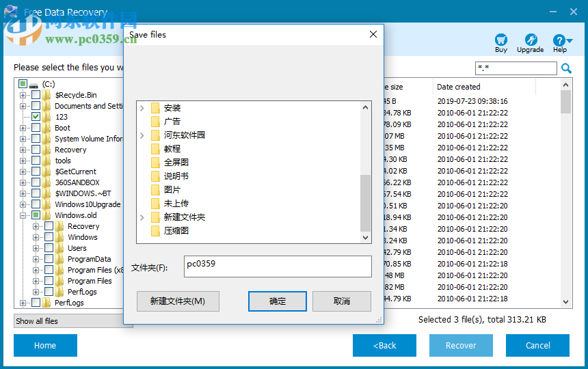Select the 全屏图 folder icon

pyautogui.click(x=156, y=163)
